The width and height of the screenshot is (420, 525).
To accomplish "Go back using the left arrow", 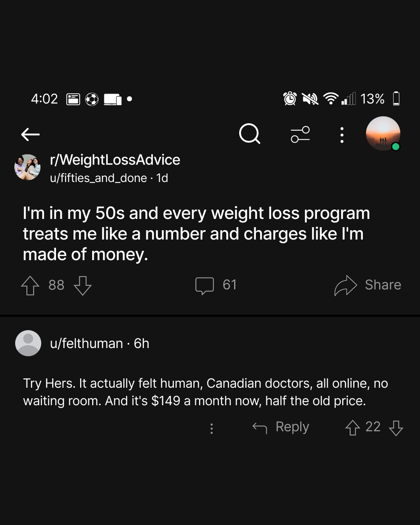I will (30, 135).
